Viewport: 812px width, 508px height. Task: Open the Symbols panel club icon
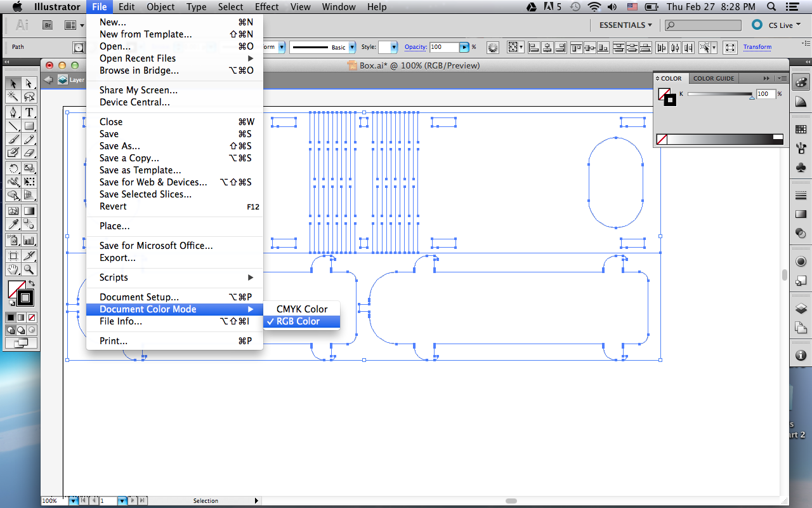pyautogui.click(x=801, y=168)
